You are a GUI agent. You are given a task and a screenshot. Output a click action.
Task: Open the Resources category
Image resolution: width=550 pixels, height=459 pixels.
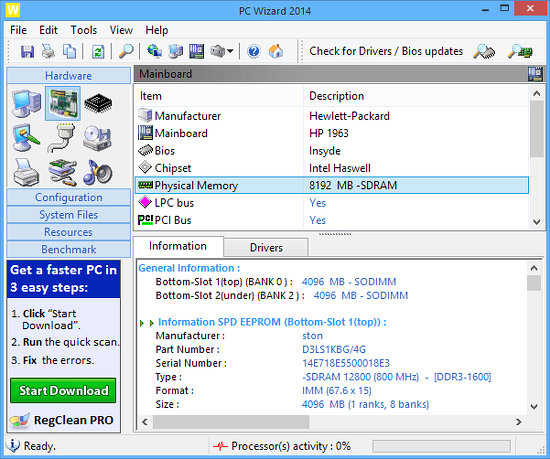point(68,232)
